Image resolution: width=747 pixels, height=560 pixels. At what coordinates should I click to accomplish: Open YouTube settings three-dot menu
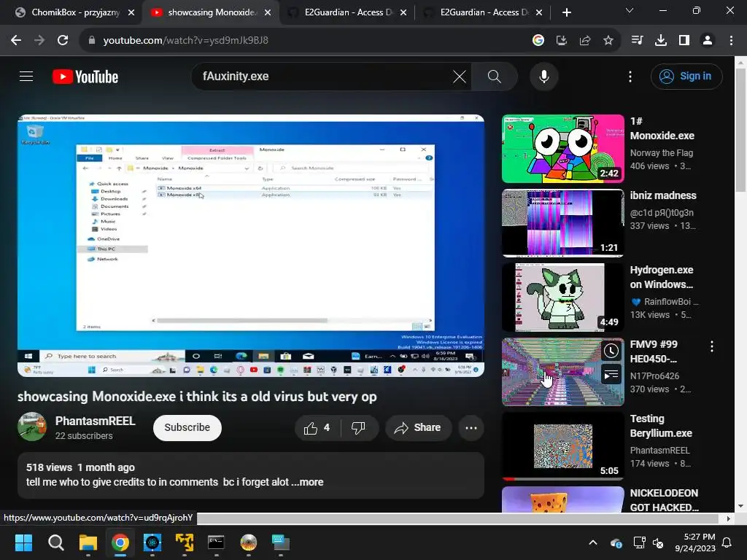pyautogui.click(x=630, y=76)
